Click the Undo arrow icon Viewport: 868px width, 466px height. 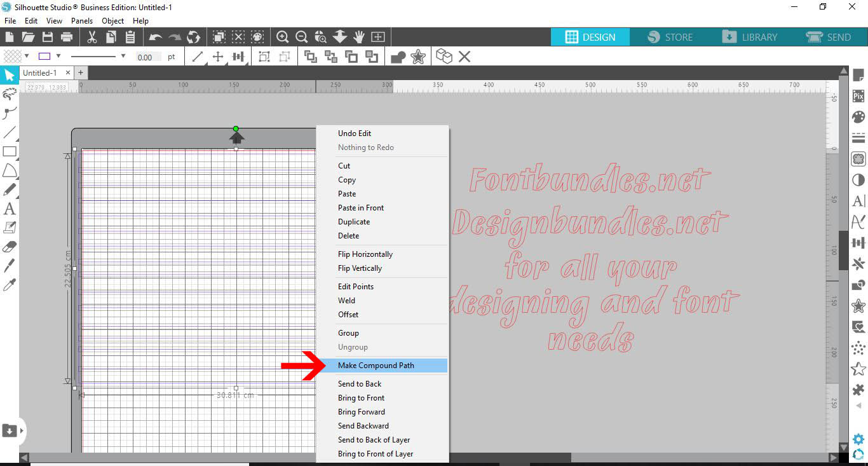click(155, 37)
